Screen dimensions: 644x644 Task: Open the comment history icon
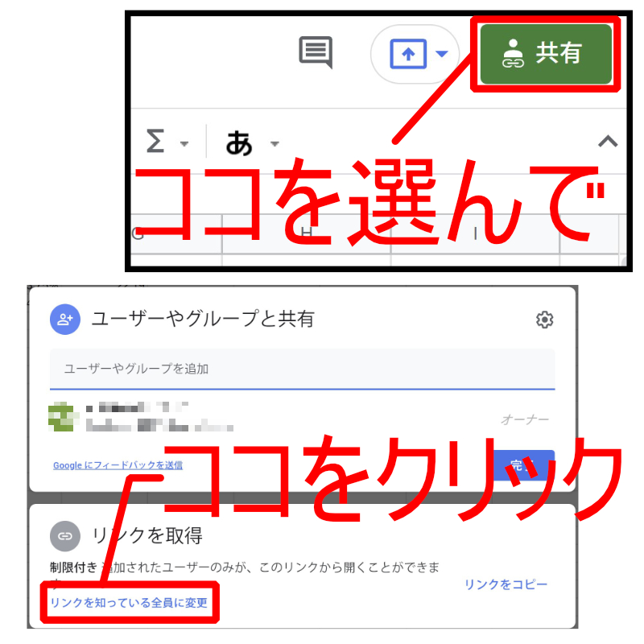pos(316,52)
